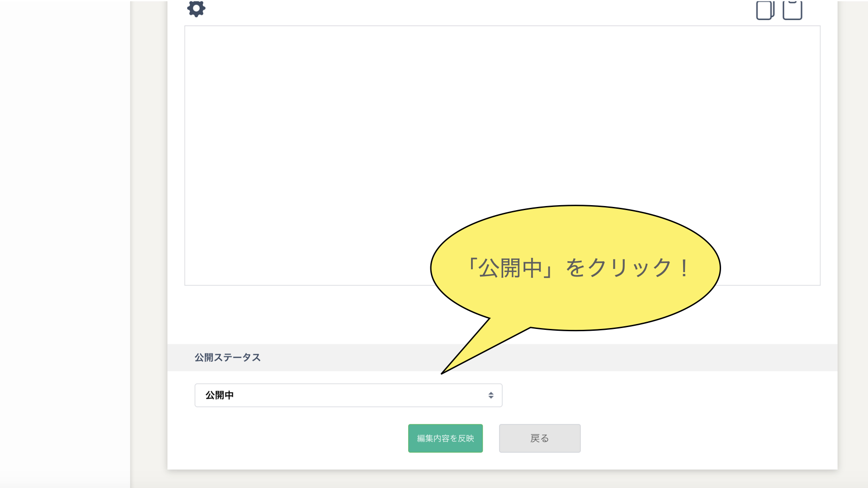
Task: Click the white area below the editor box
Action: 294,314
